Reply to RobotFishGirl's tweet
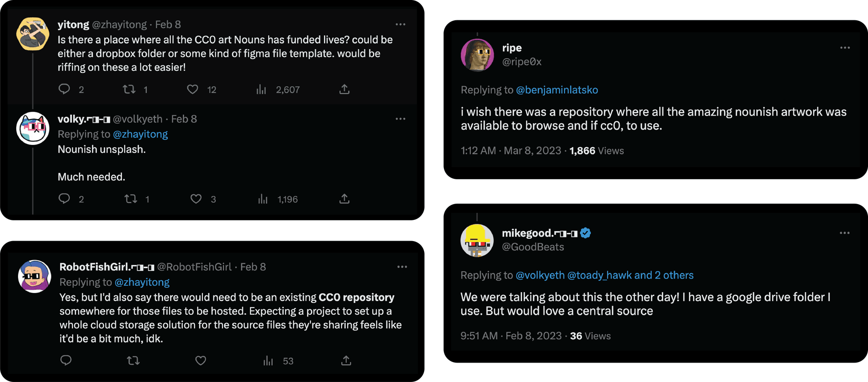 (x=66, y=360)
